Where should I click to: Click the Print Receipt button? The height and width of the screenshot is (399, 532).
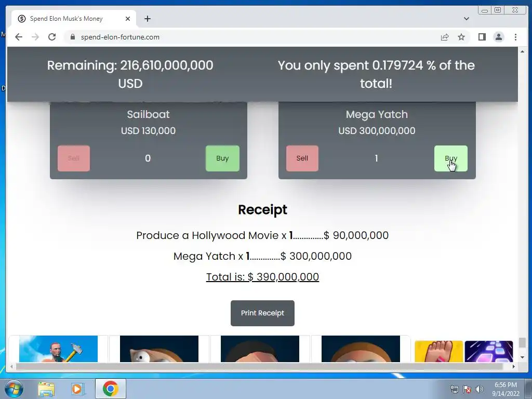[262, 313]
